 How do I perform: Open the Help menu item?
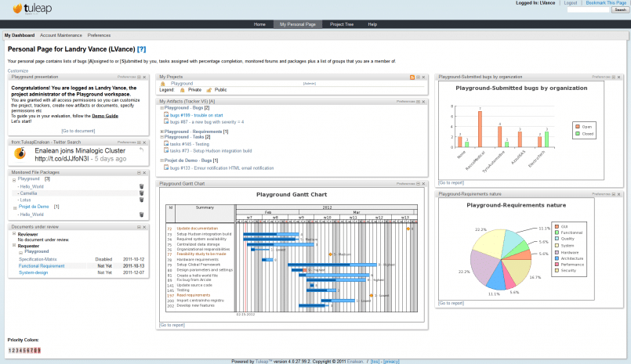tap(372, 24)
